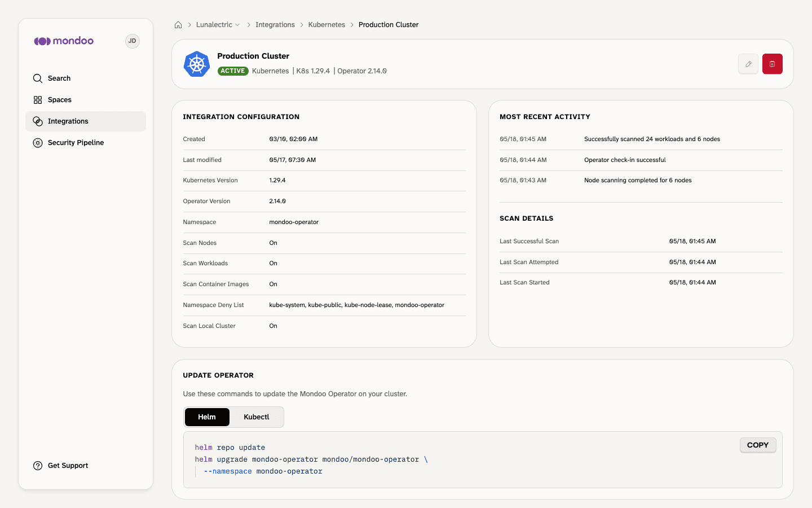
Task: Copy the helm commands with COPY button
Action: 758,445
